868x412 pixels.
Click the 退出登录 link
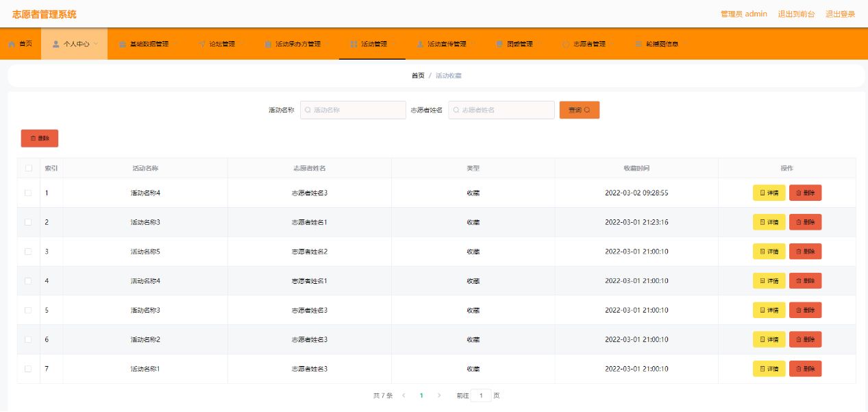pyautogui.click(x=840, y=14)
